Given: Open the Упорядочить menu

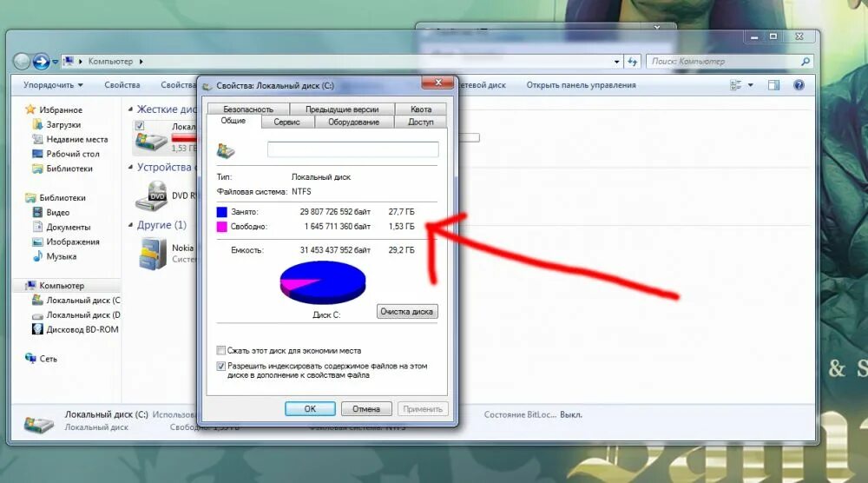Looking at the screenshot, I should [x=53, y=85].
